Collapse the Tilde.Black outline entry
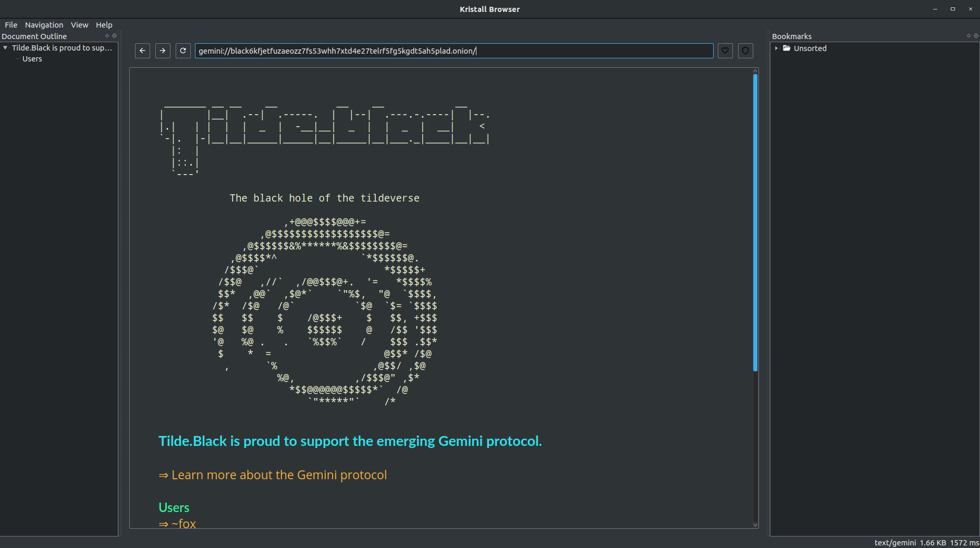The height and width of the screenshot is (548, 980). point(5,48)
